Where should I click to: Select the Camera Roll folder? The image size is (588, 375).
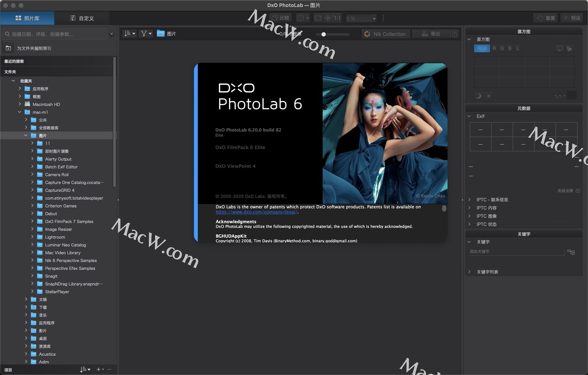pos(57,175)
